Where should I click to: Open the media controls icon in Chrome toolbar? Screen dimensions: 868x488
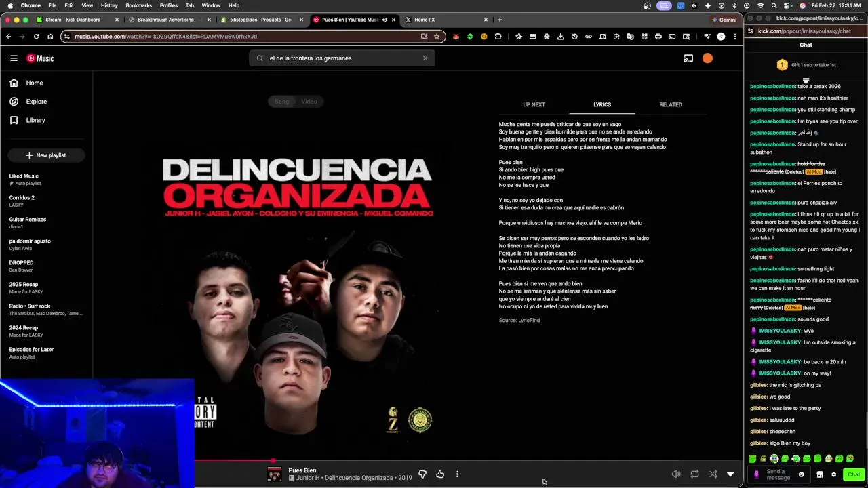pos(707,37)
